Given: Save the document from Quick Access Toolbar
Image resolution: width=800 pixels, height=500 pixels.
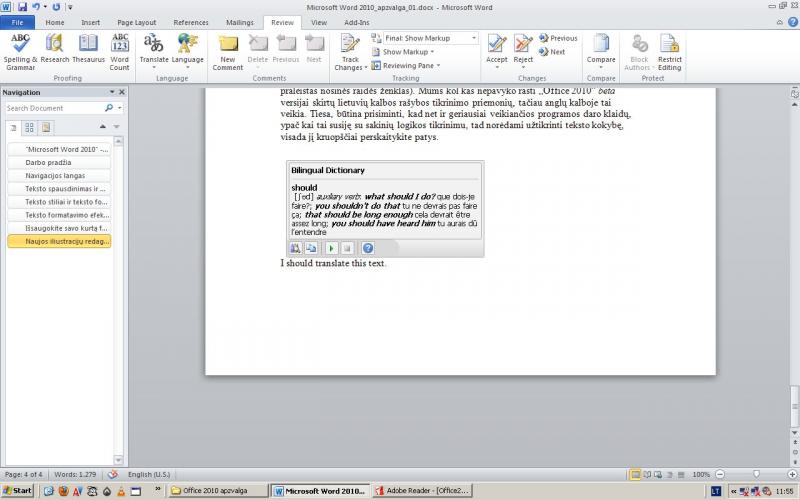Looking at the screenshot, I should pos(22,7).
